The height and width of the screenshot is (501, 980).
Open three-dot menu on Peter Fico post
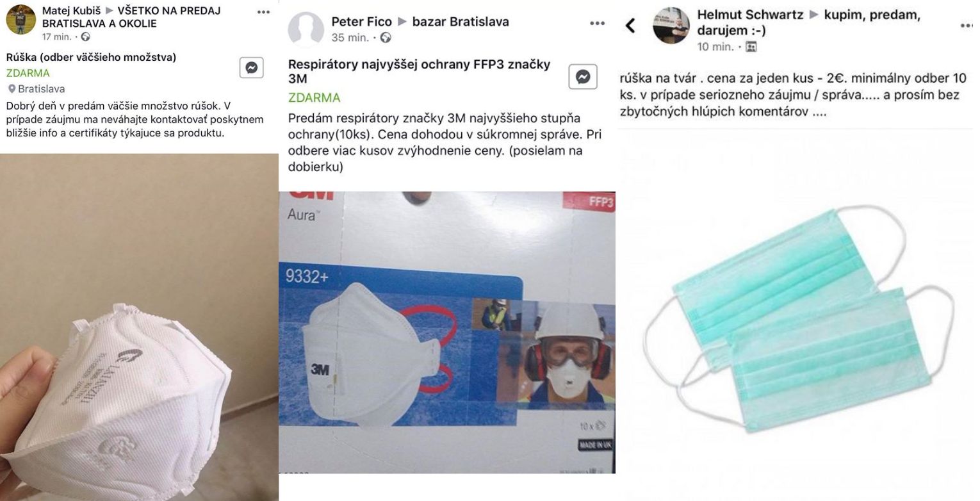(x=597, y=23)
